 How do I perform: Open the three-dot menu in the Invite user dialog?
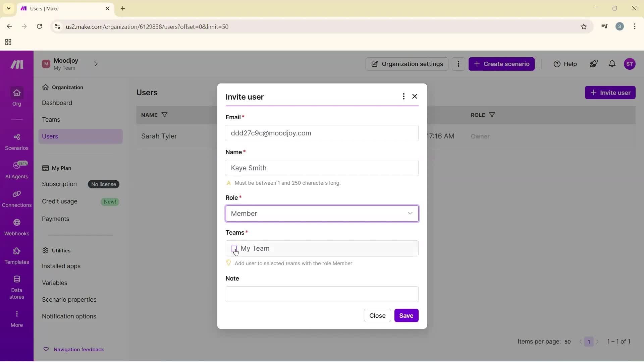pos(404,96)
